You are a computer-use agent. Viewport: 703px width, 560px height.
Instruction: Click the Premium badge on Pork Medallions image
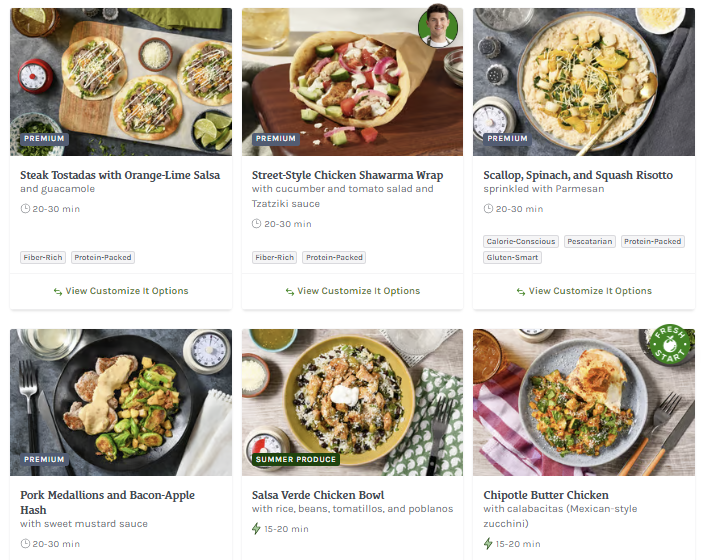[44, 459]
